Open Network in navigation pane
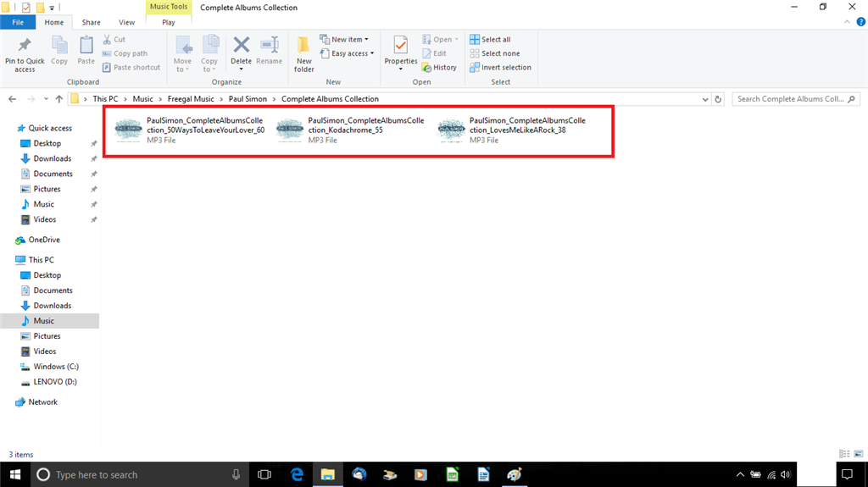This screenshot has height=487, width=868. point(42,401)
